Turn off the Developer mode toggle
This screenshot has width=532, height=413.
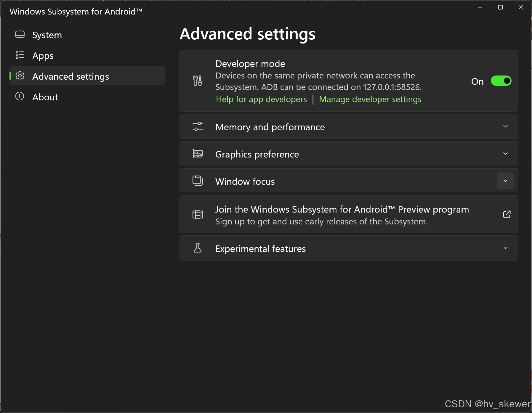click(501, 81)
